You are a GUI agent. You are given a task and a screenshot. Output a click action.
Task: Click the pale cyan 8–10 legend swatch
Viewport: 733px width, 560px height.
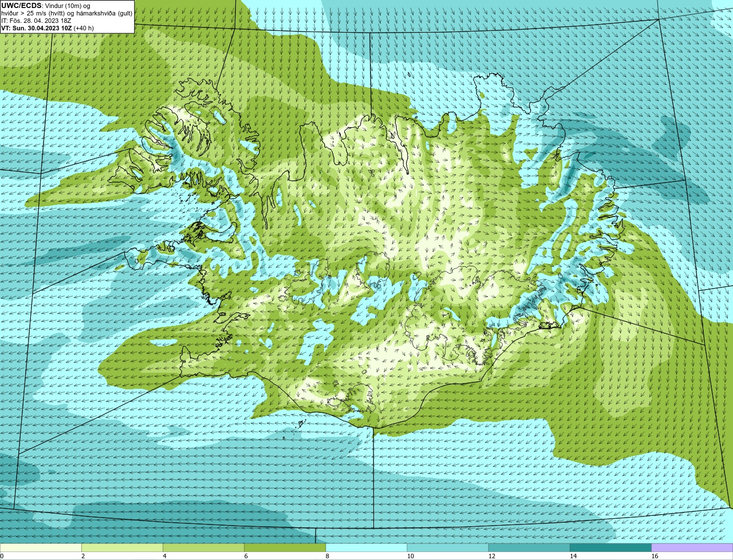(x=366, y=548)
